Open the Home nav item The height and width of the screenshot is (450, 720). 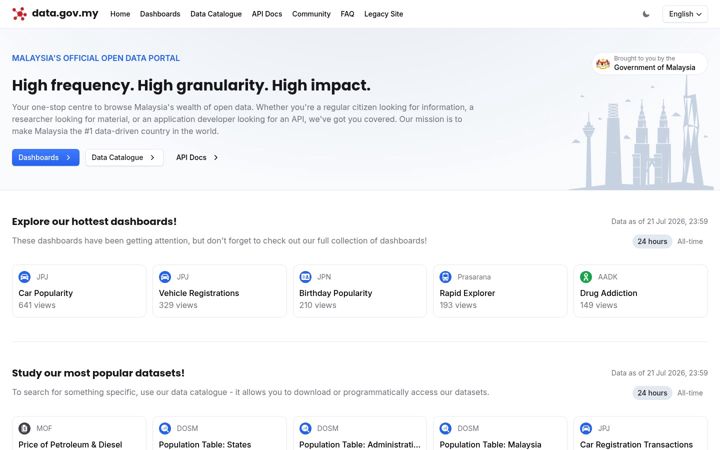click(x=120, y=14)
